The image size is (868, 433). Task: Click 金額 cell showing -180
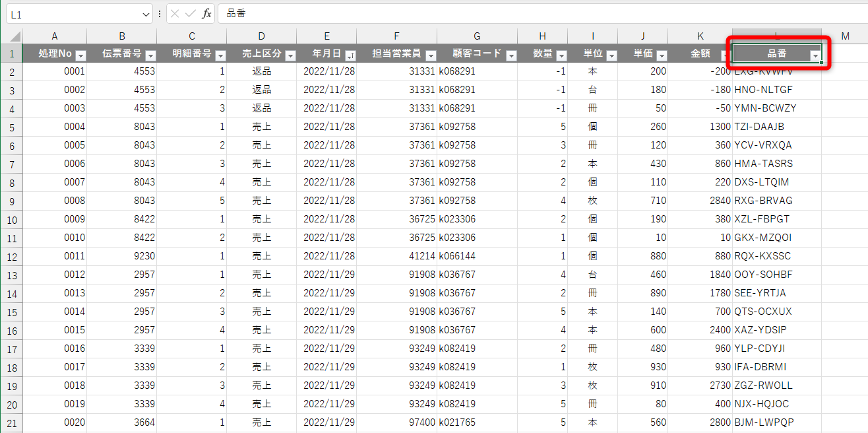(x=700, y=90)
